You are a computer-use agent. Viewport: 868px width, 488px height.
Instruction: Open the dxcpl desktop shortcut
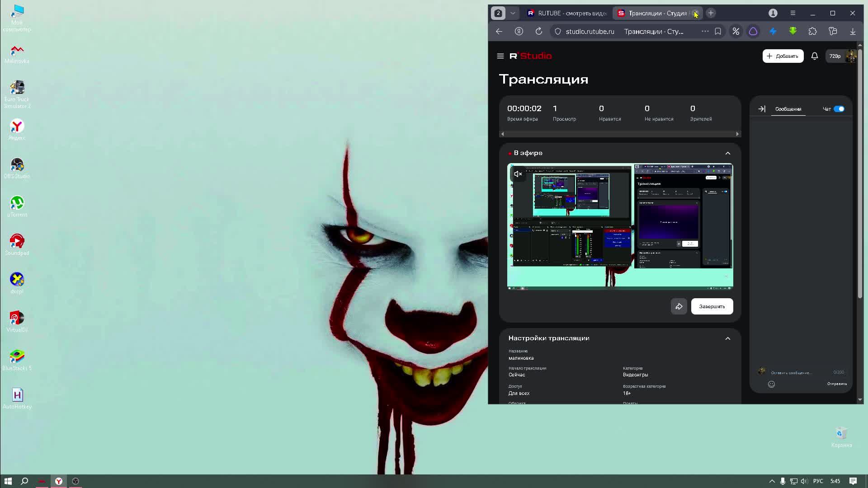pyautogui.click(x=17, y=283)
